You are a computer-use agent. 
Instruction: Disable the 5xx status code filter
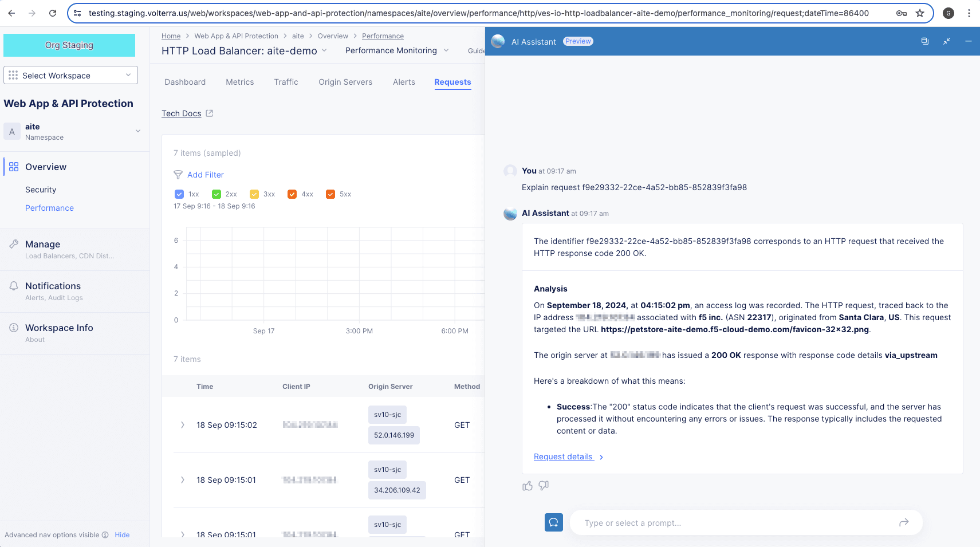pyautogui.click(x=330, y=194)
